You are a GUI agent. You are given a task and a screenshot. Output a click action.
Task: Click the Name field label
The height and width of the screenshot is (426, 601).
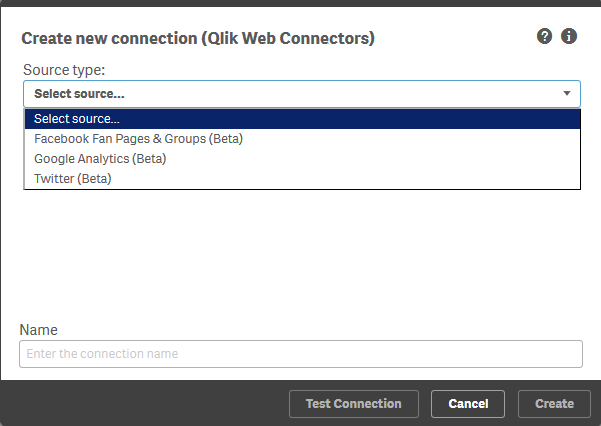coord(38,330)
